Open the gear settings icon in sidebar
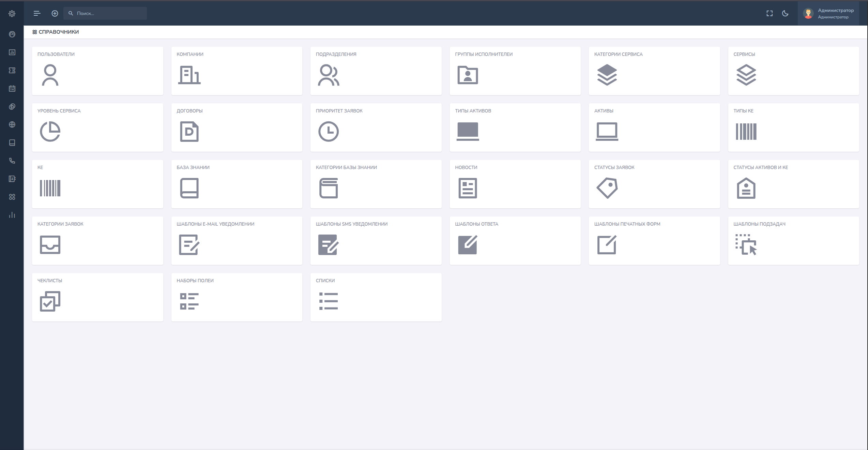868x450 pixels. point(12,14)
